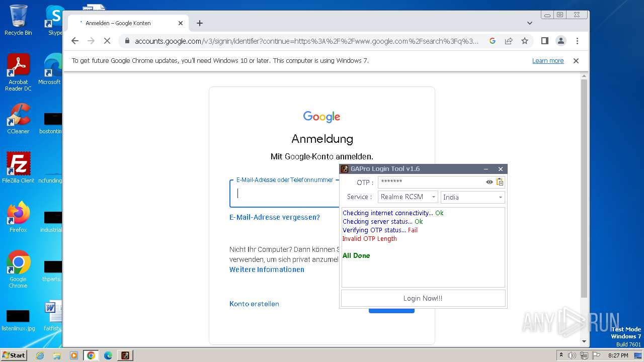
Task: Open Acrobat Reader DC desktop icon
Action: pyautogui.click(x=18, y=73)
